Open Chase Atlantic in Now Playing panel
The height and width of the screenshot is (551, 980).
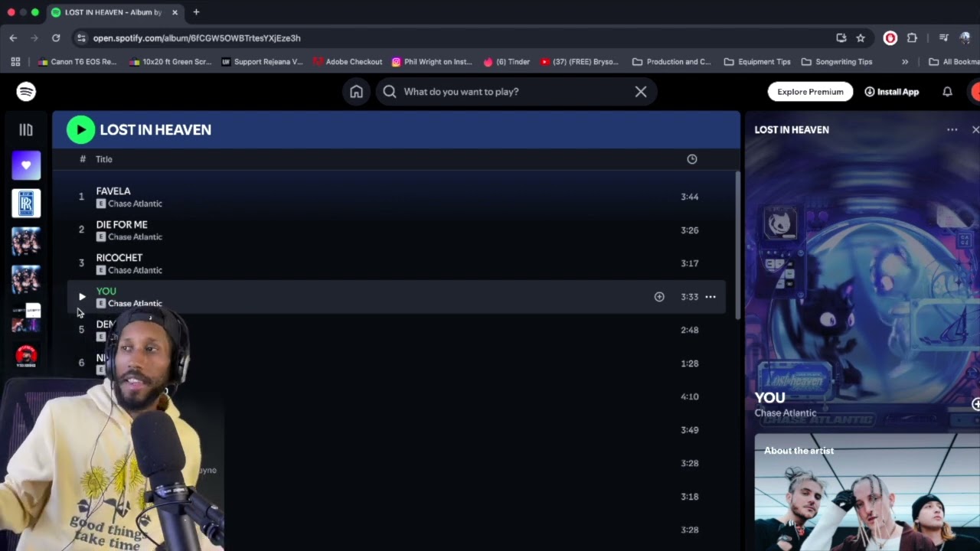tap(786, 413)
